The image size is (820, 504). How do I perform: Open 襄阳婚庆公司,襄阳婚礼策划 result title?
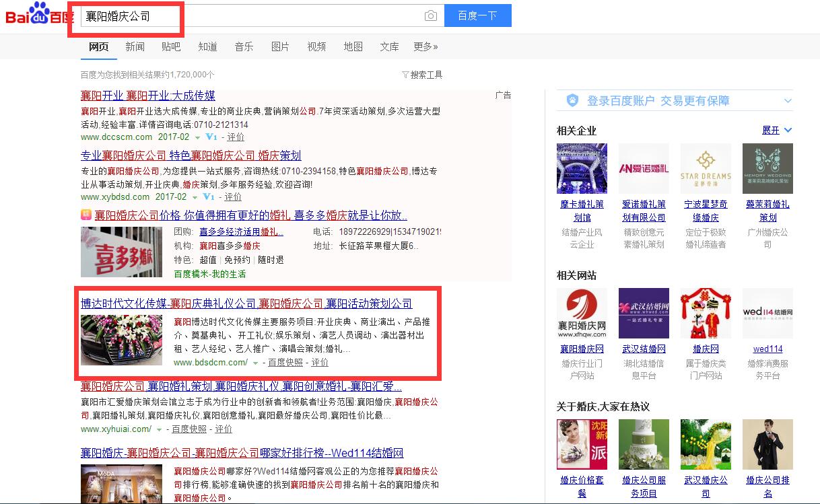[241, 386]
